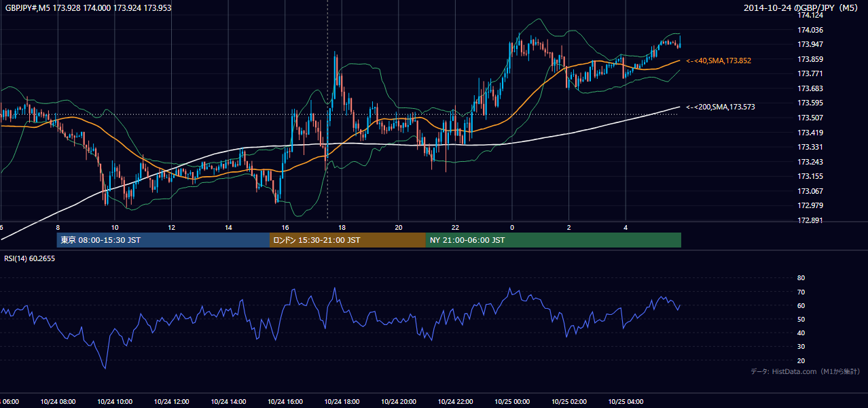Click price axis label 172.891
Screen dimensions: 868x408
tap(810, 220)
